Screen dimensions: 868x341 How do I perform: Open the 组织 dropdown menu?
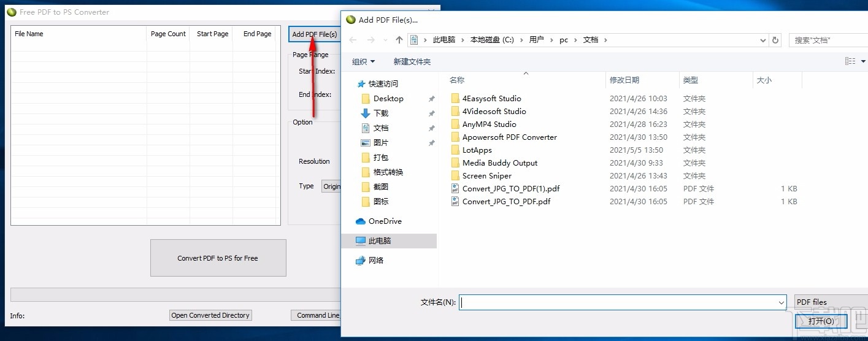tap(363, 61)
